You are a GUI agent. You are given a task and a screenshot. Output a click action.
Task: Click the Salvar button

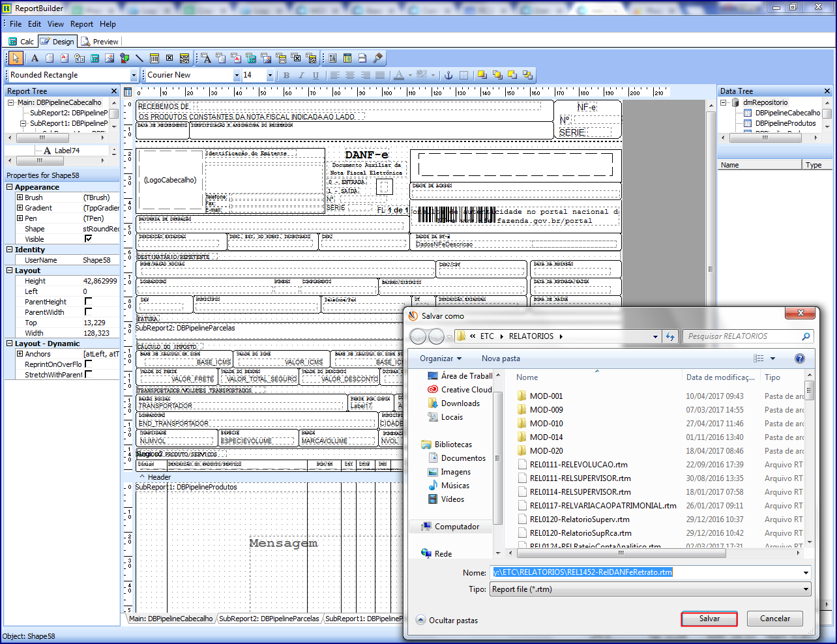tap(709, 619)
